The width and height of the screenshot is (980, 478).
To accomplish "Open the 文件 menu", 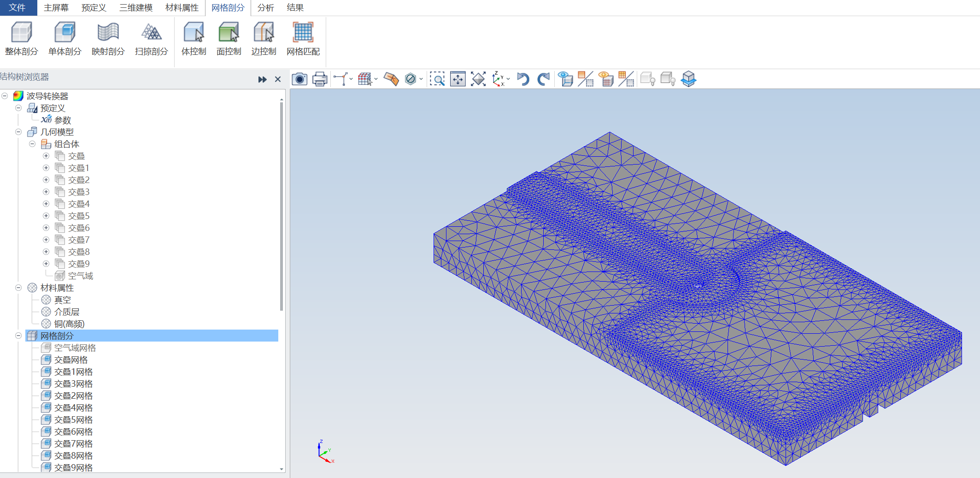I will 18,8.
